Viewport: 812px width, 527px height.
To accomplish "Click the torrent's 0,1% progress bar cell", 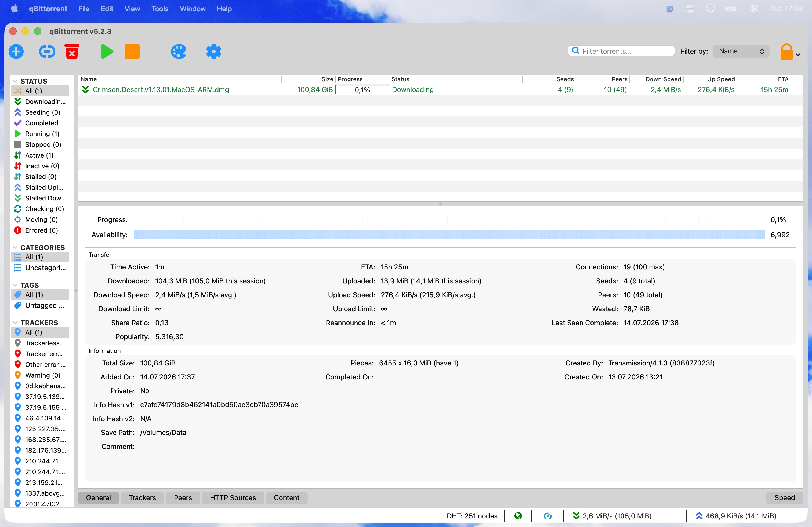I will click(x=362, y=90).
